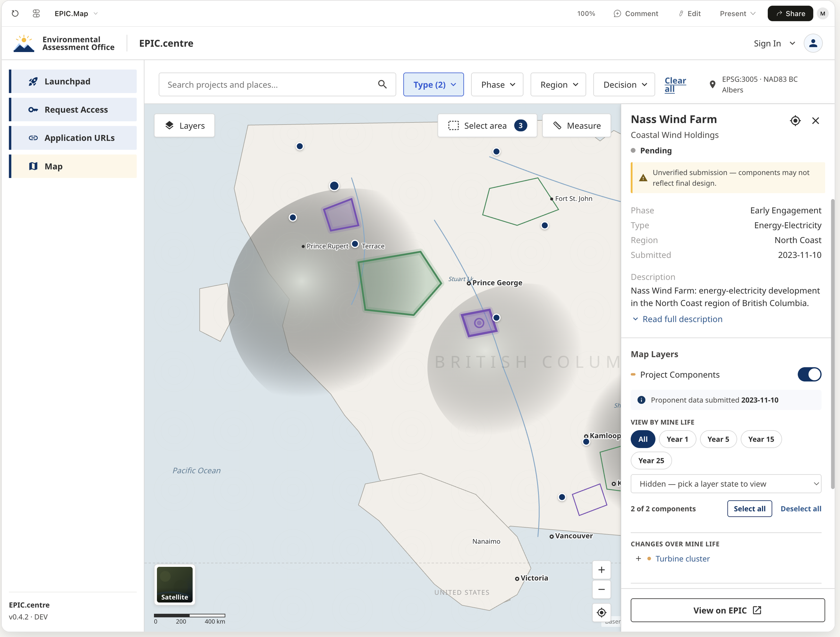
Task: Click the projection location pin icon
Action: coord(712,85)
